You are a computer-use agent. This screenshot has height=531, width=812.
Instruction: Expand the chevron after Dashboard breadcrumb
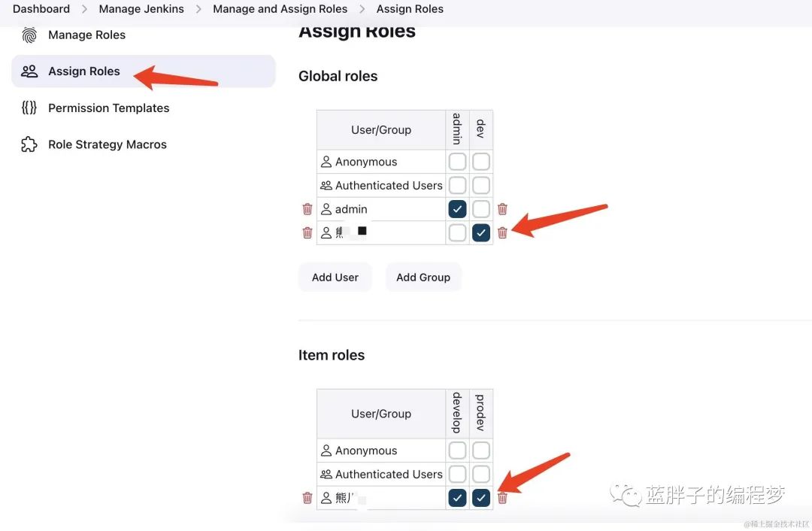[84, 9]
